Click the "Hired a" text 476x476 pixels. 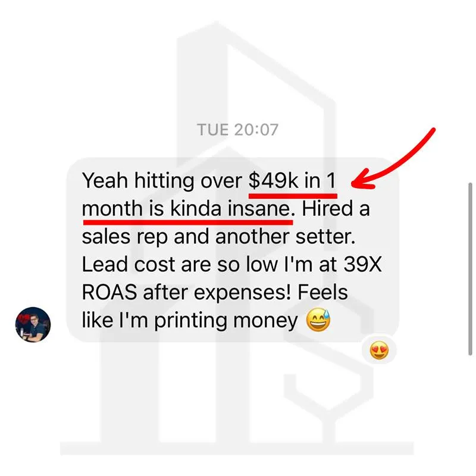click(336, 209)
